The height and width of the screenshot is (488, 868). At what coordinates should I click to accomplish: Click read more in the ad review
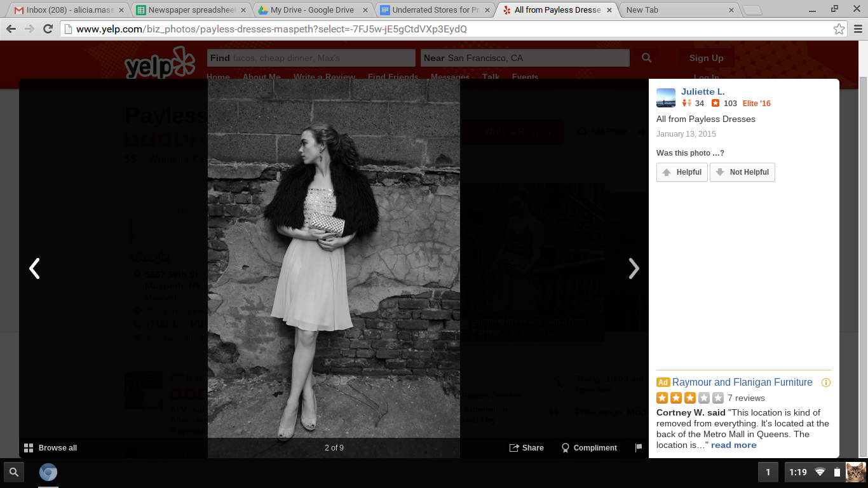pos(734,445)
